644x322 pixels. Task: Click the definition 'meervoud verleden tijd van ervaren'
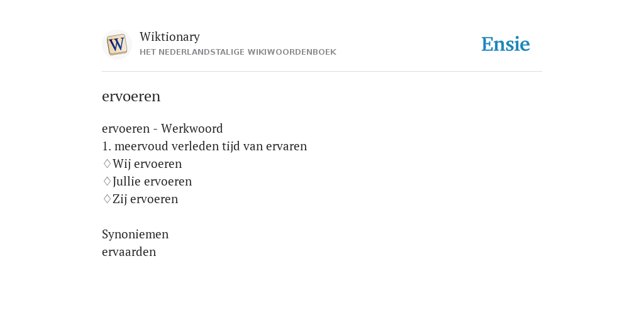pos(211,146)
